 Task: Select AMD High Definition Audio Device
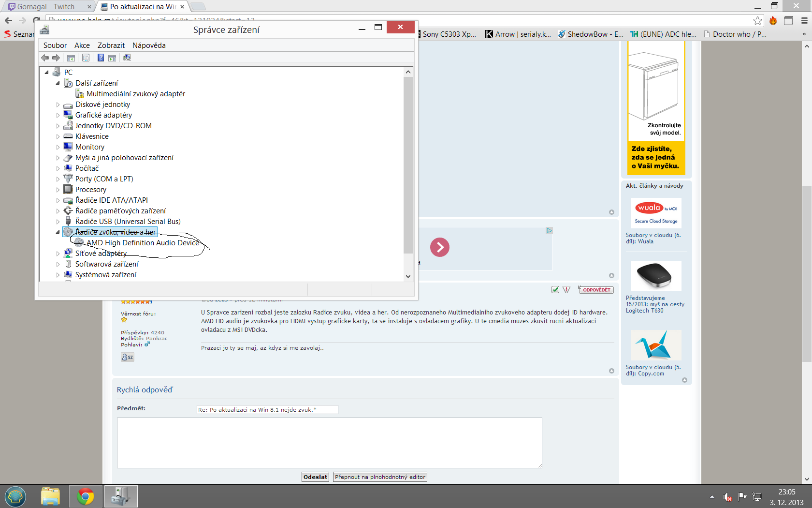143,243
